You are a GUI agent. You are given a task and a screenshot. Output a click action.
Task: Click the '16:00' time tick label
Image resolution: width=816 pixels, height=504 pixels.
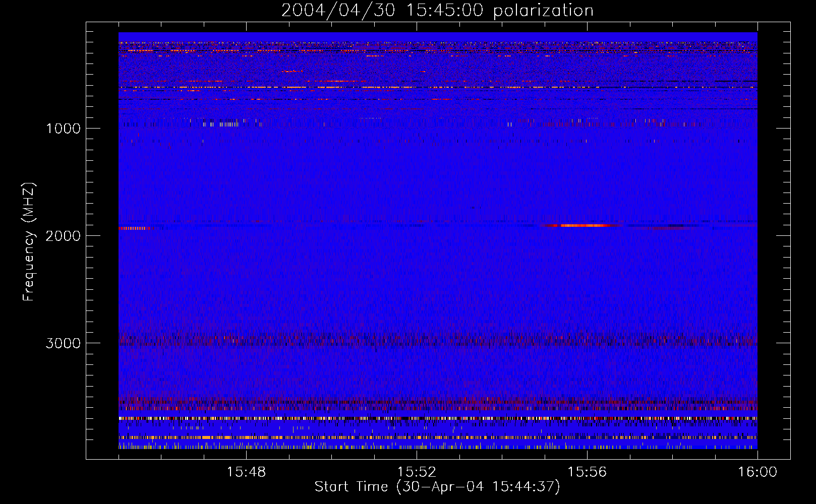point(757,472)
